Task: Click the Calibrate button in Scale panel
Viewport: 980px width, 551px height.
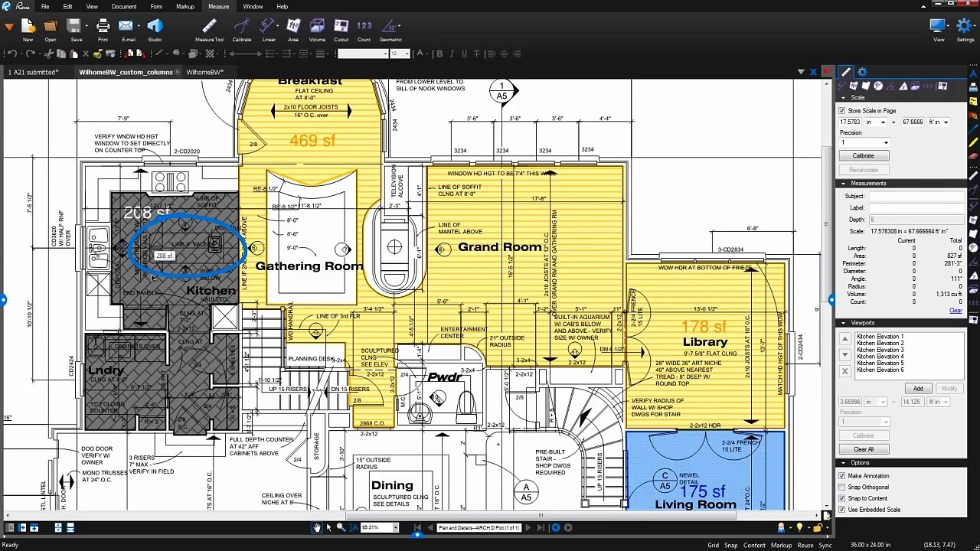Action: (x=863, y=155)
